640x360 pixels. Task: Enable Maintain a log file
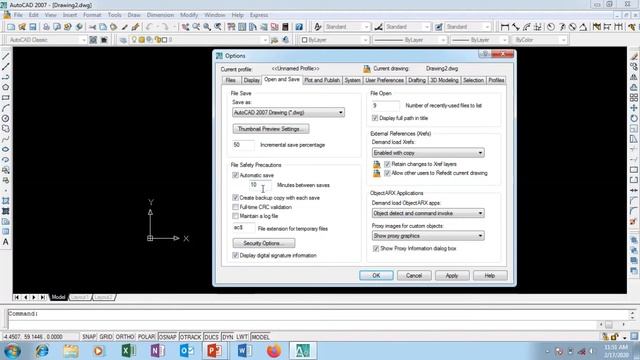pyautogui.click(x=236, y=216)
